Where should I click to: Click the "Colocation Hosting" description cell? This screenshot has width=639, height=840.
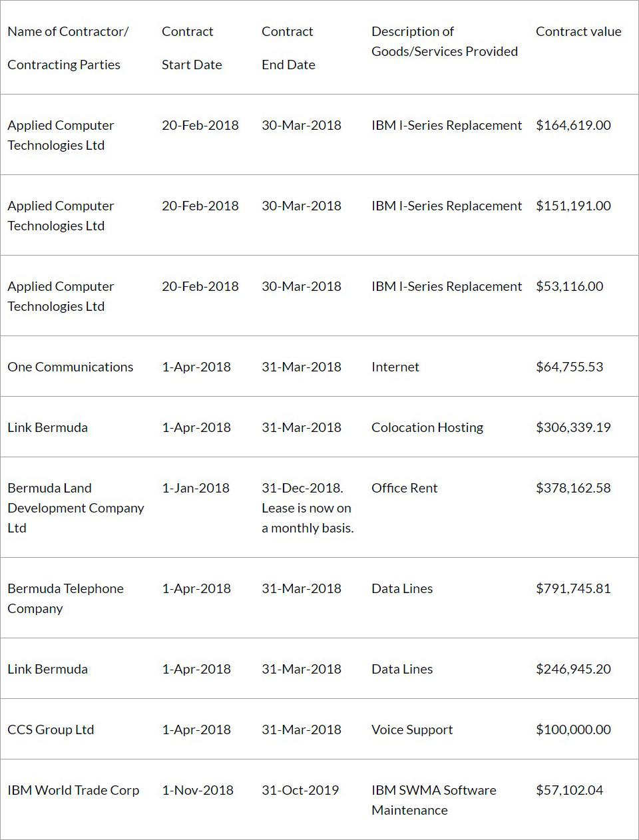[x=427, y=427]
